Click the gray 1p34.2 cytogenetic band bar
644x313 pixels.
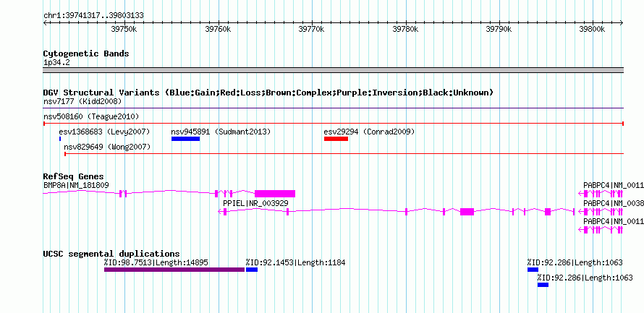tap(333, 70)
